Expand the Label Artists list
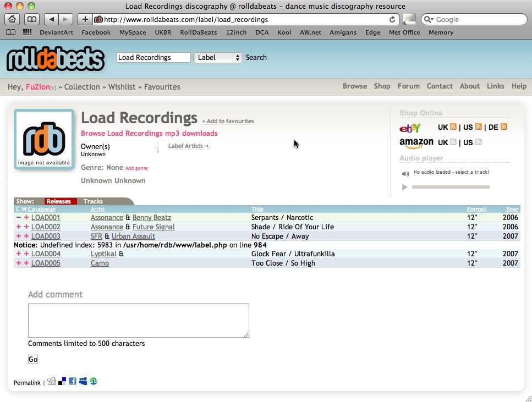Screen dimensions: 532x402 [x=188, y=146]
